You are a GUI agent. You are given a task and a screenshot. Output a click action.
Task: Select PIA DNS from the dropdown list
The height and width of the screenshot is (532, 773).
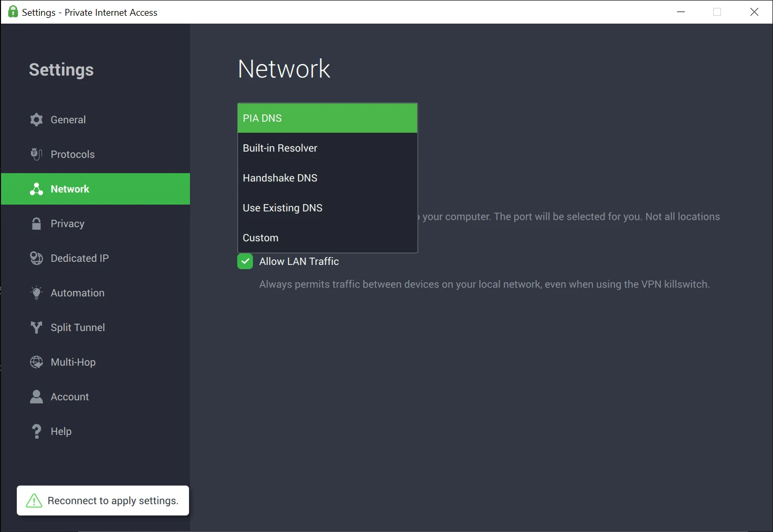pos(327,118)
